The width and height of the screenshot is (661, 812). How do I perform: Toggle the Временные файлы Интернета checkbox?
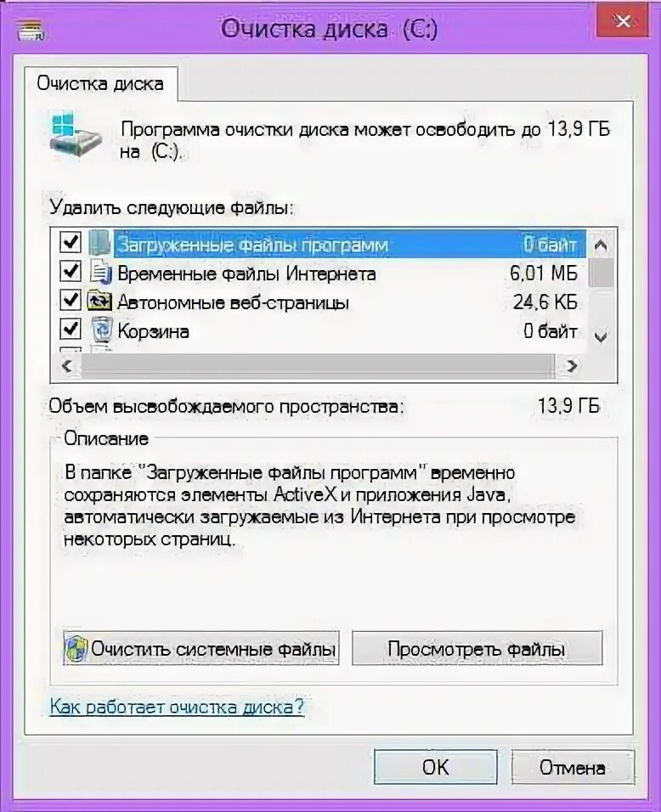71,271
